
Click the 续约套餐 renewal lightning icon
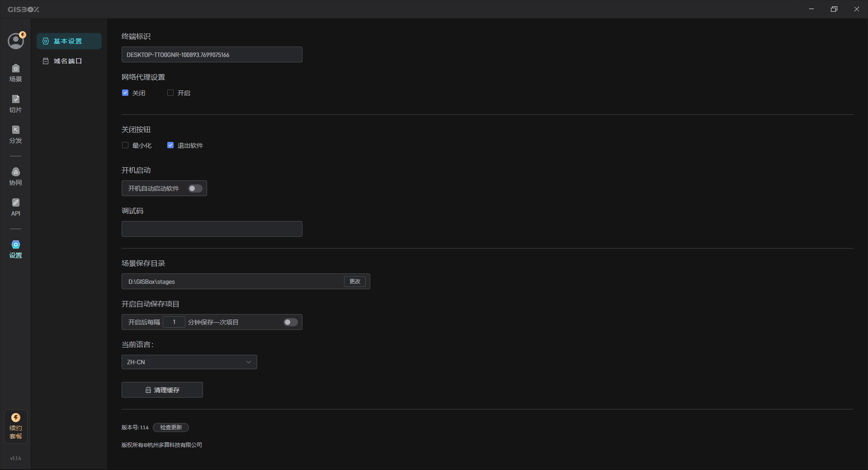pyautogui.click(x=16, y=418)
